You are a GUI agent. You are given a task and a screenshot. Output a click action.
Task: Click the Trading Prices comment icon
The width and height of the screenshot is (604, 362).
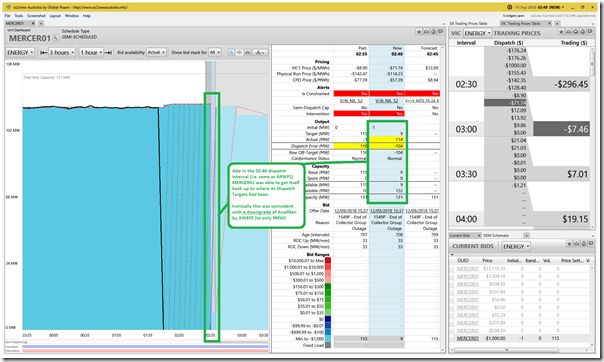(x=590, y=32)
